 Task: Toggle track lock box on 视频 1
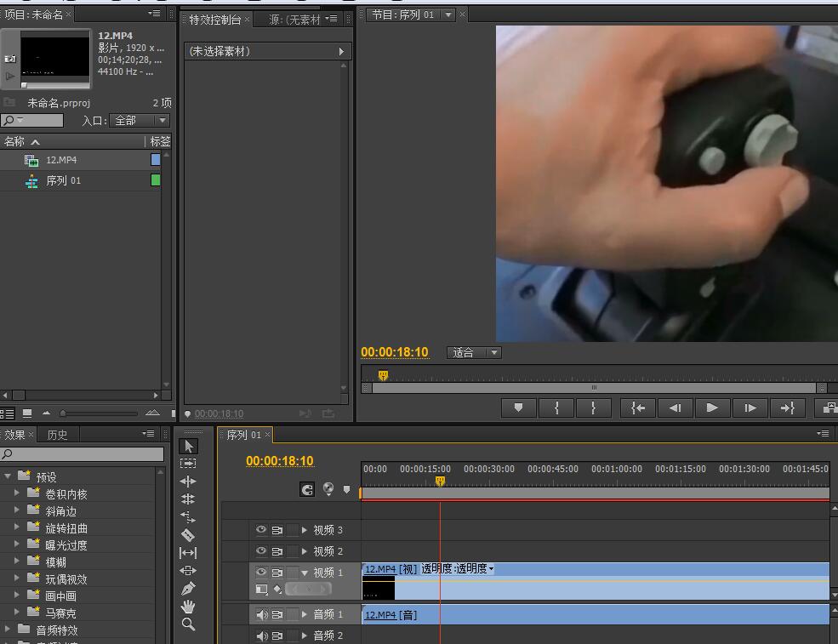tap(293, 573)
